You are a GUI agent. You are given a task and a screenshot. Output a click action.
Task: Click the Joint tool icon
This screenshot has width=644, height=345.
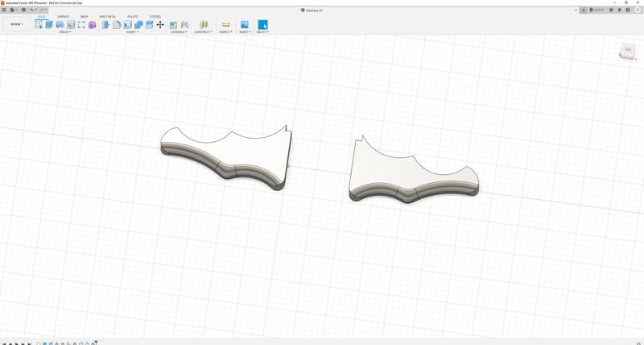[x=185, y=25]
